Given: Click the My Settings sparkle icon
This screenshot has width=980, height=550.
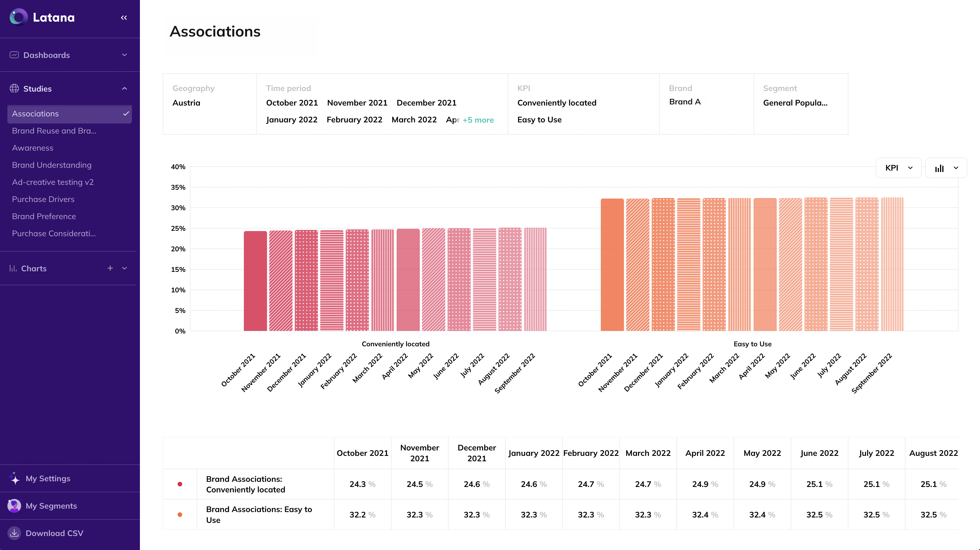Looking at the screenshot, I should point(14,478).
